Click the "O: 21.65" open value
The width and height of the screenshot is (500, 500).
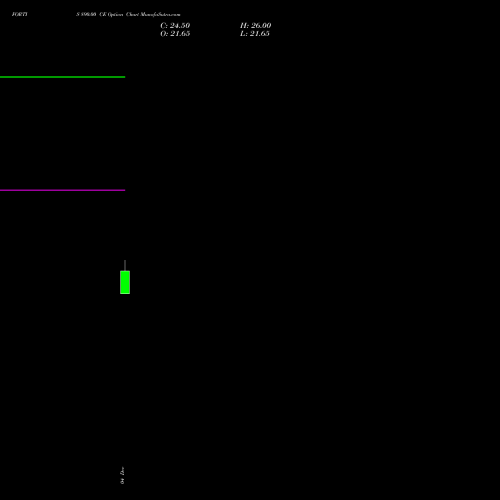pos(175,34)
